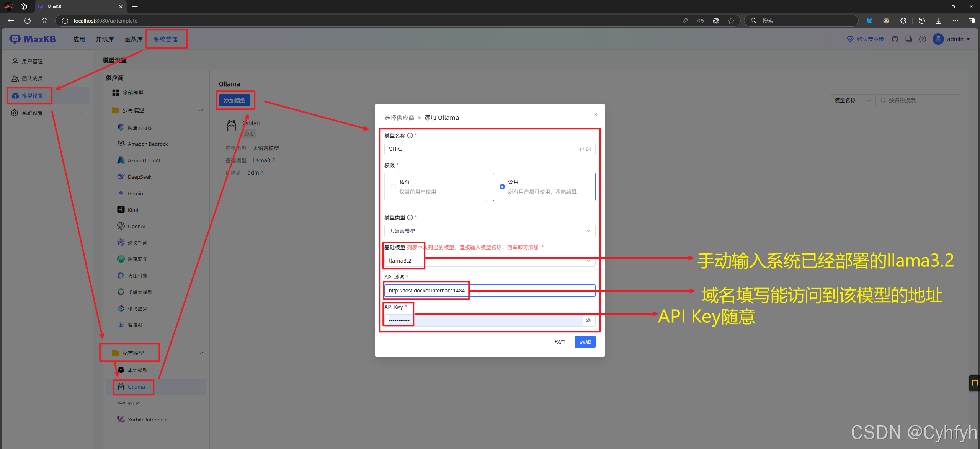Click the API 域名 input field
This screenshot has height=449, width=980.
click(x=490, y=291)
